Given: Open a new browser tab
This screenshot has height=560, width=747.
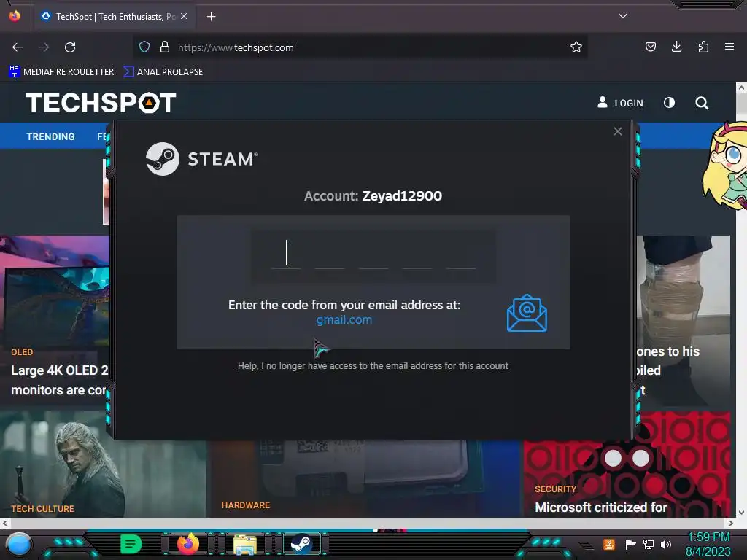Looking at the screenshot, I should click(x=211, y=17).
